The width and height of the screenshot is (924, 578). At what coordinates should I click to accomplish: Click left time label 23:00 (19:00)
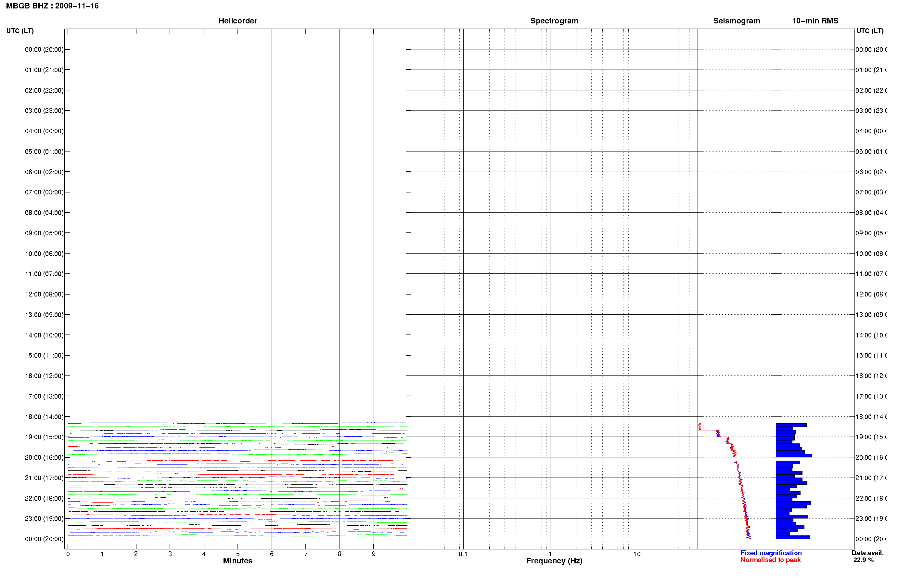point(44,519)
